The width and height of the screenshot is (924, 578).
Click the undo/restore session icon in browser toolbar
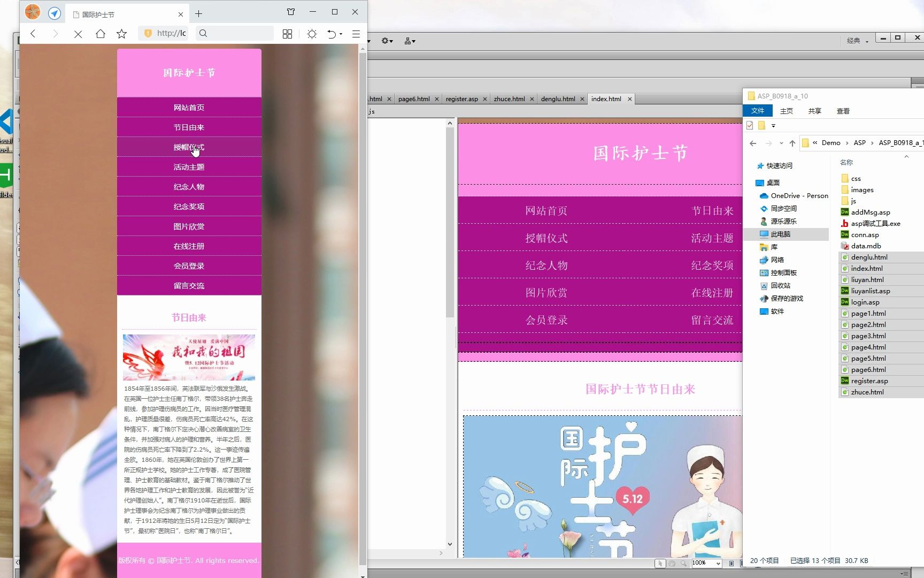tap(332, 33)
